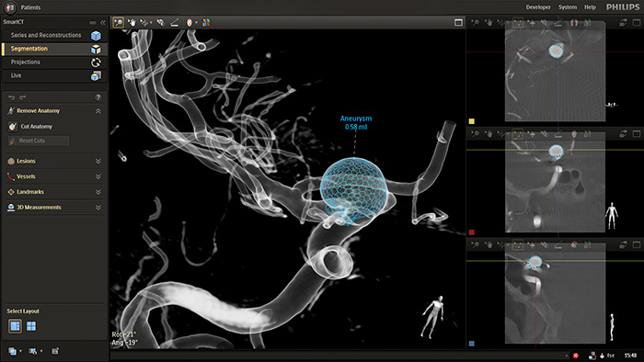Image resolution: width=644 pixels, height=362 pixels.
Task: Open the System menu
Action: coord(568,7)
